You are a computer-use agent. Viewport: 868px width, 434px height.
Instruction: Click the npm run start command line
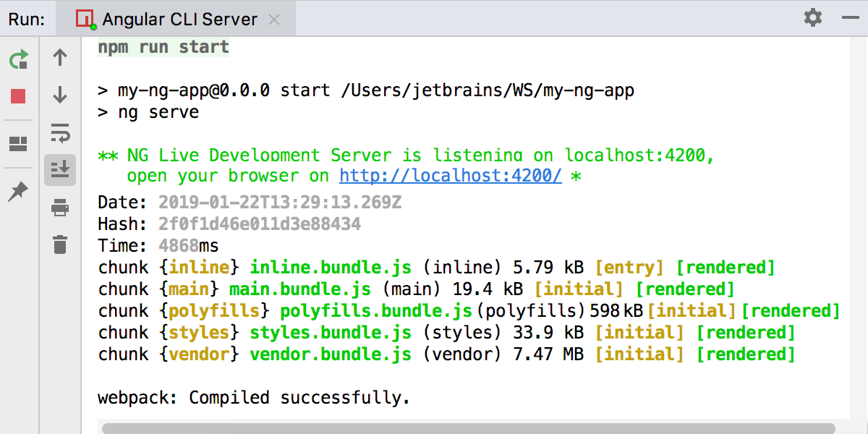coord(163,48)
